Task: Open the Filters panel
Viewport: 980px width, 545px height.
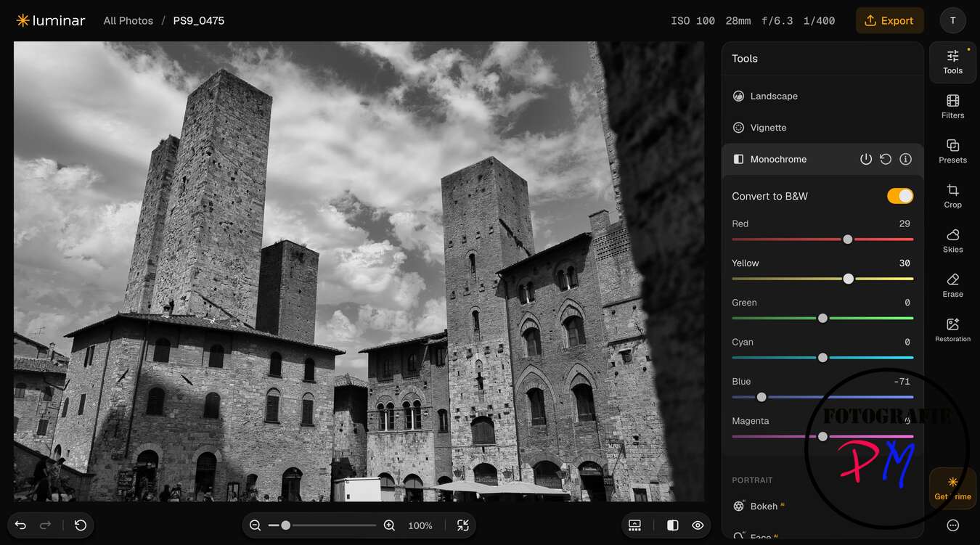Action: click(x=952, y=107)
